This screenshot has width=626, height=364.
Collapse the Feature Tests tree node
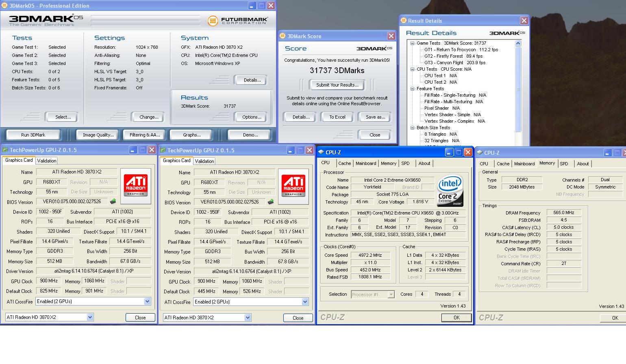[x=412, y=89]
